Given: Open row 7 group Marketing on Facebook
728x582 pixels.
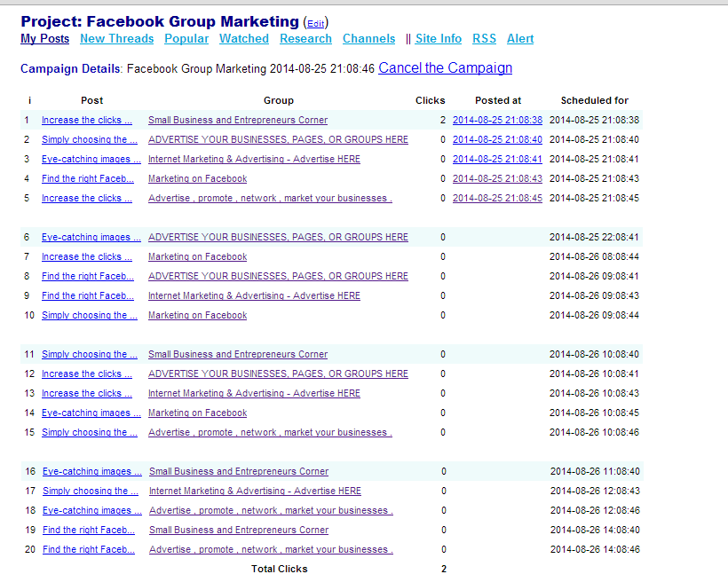Looking at the screenshot, I should coord(197,256).
